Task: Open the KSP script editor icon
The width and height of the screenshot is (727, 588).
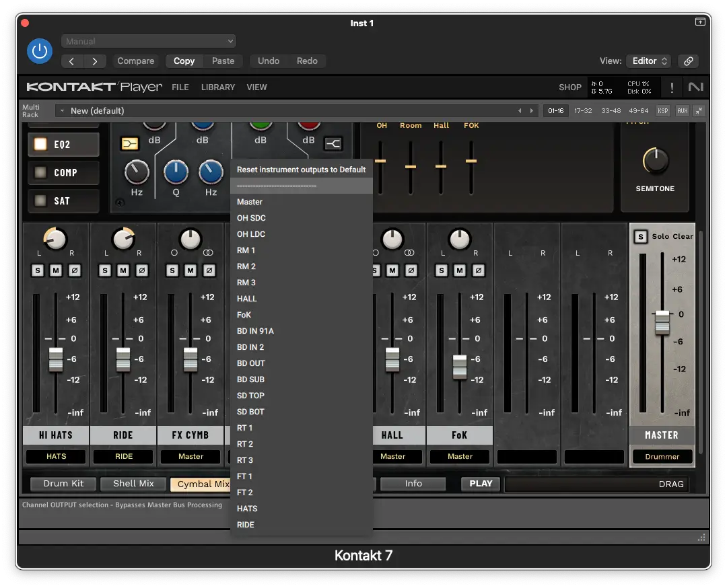Action: click(663, 111)
